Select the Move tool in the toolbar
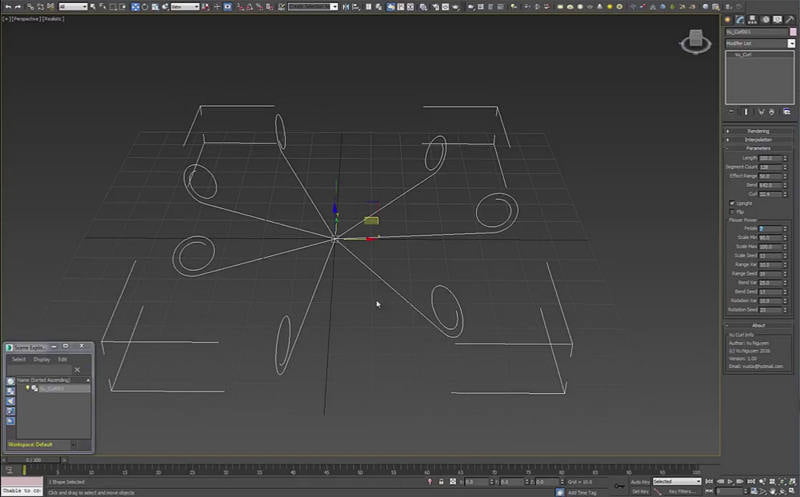 click(136, 7)
